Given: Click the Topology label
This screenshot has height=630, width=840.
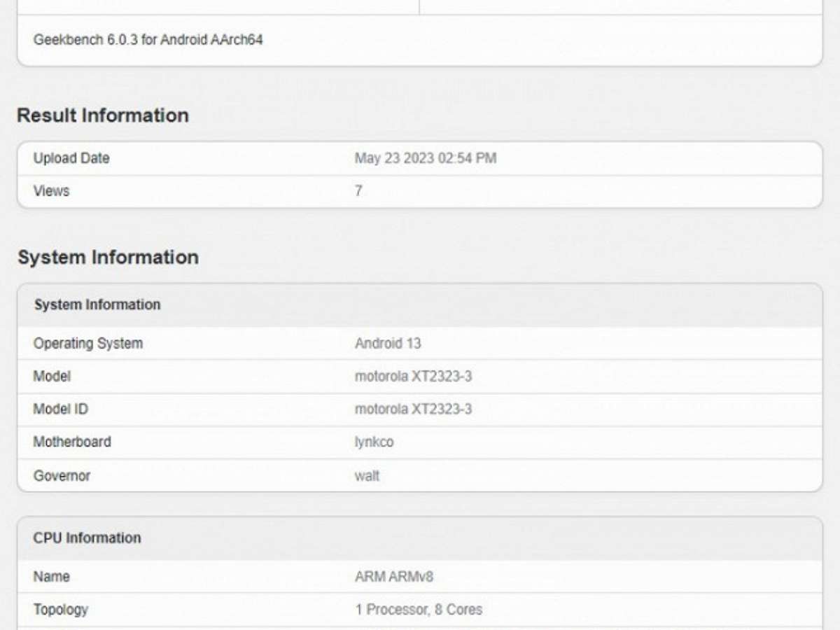Looking at the screenshot, I should pyautogui.click(x=61, y=610).
